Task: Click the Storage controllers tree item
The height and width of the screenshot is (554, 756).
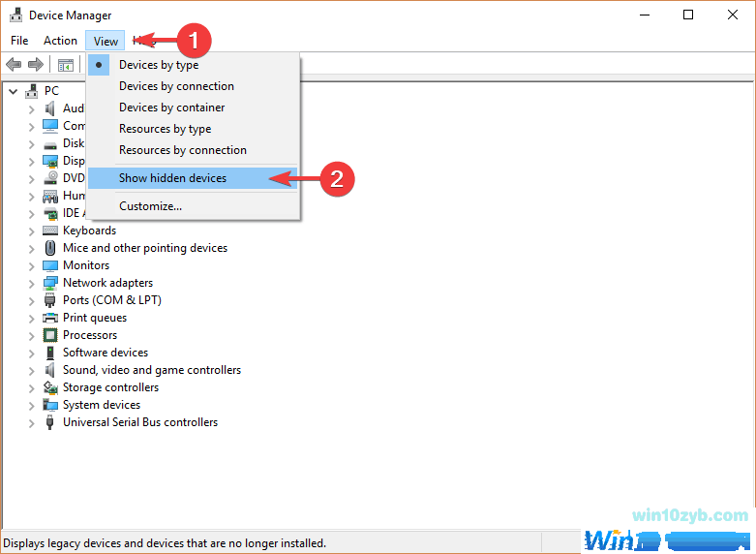Action: click(x=110, y=387)
